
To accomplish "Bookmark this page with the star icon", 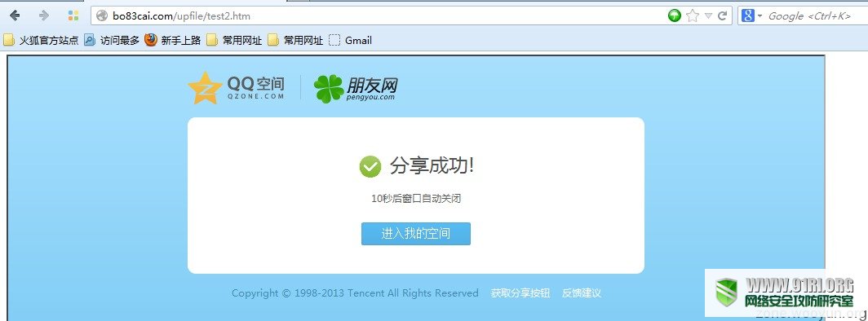I will (693, 16).
